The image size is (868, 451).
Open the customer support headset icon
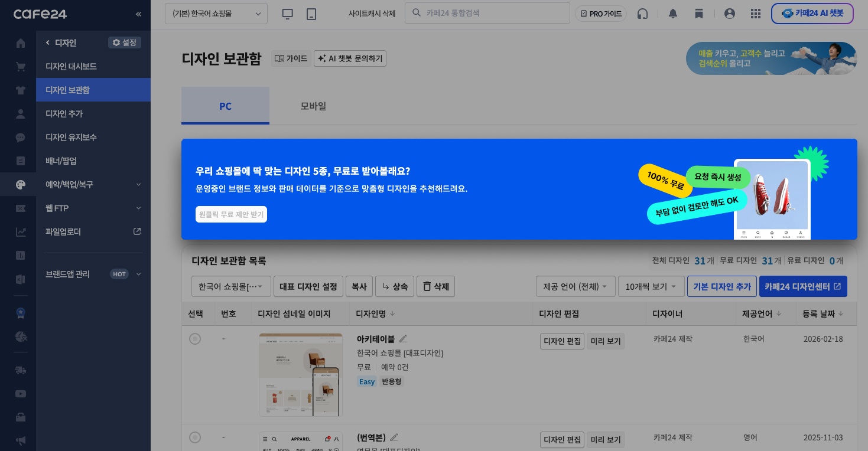(x=643, y=14)
